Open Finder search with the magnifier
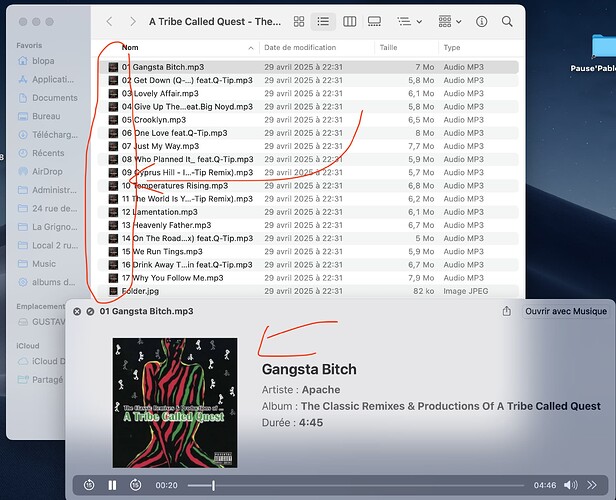 (507, 22)
